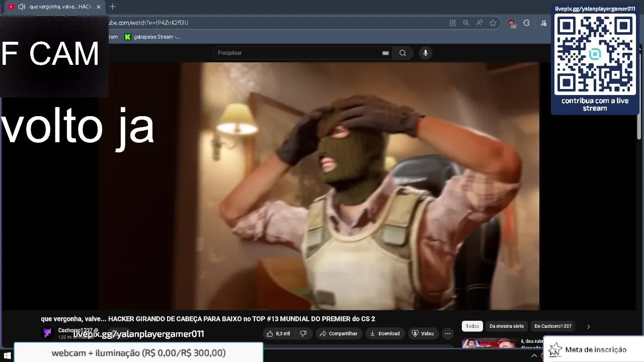Select the Todos filter chip

[x=472, y=326]
